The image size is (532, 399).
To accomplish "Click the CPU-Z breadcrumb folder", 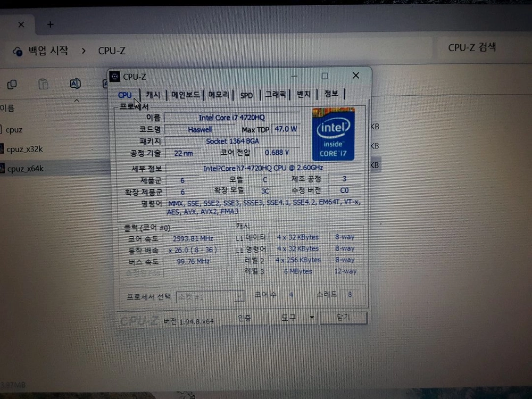I will pyautogui.click(x=112, y=51).
